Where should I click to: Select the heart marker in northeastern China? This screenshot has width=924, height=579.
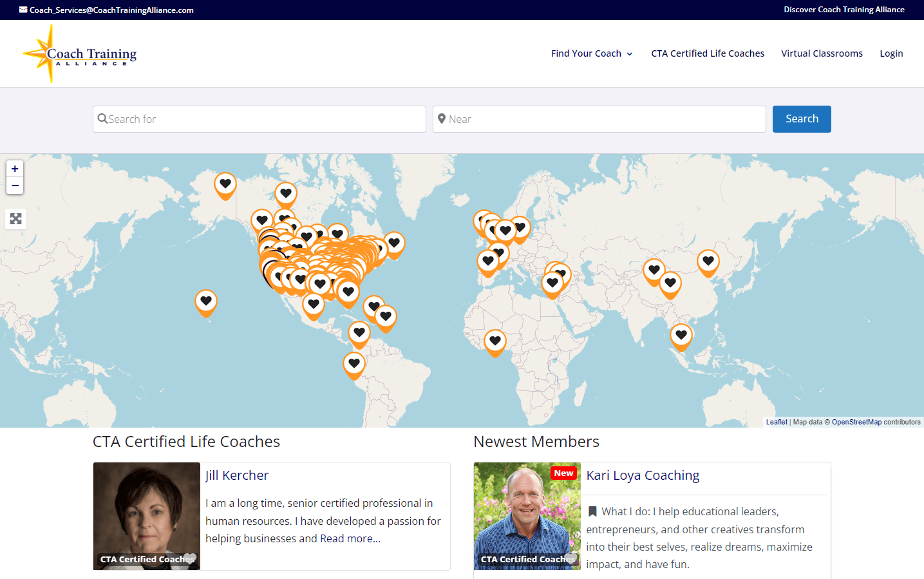(x=708, y=261)
